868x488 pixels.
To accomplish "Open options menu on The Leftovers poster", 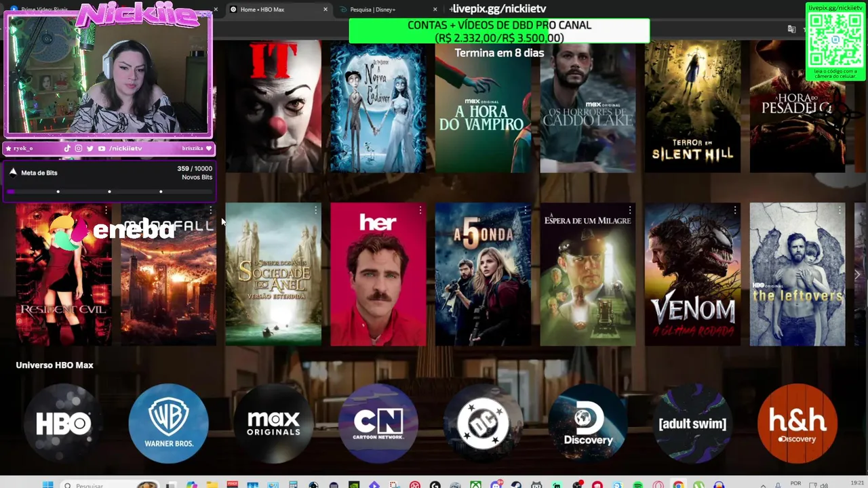I will tap(840, 211).
